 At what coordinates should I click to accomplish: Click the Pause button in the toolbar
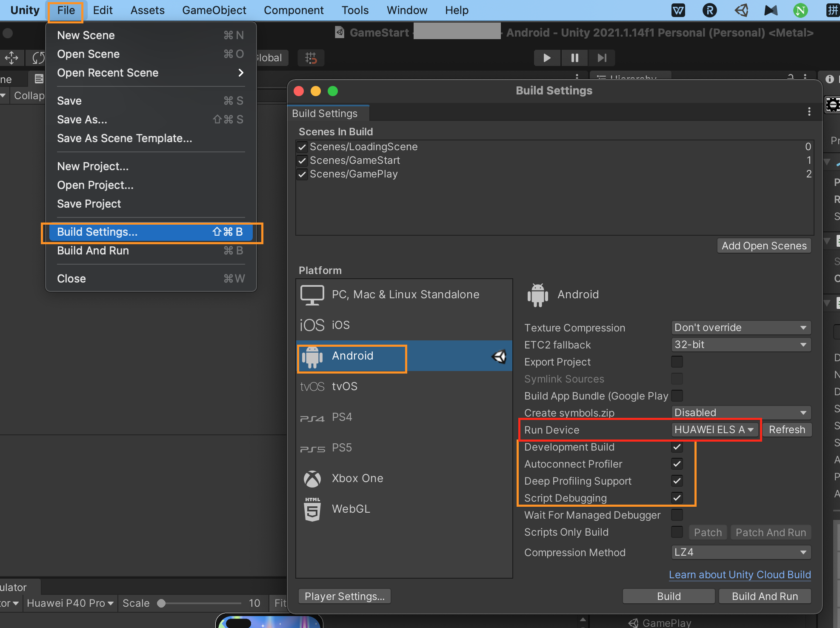coord(574,58)
